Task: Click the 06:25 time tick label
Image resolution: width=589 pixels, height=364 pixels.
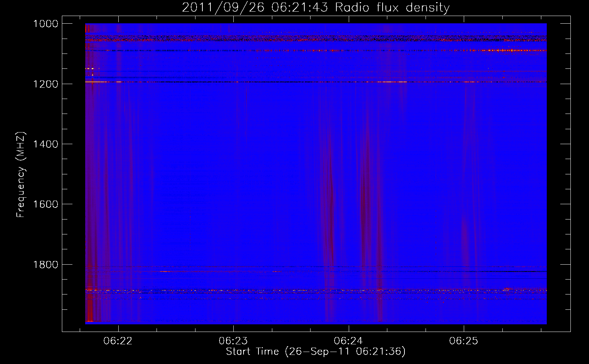Action: click(x=463, y=341)
